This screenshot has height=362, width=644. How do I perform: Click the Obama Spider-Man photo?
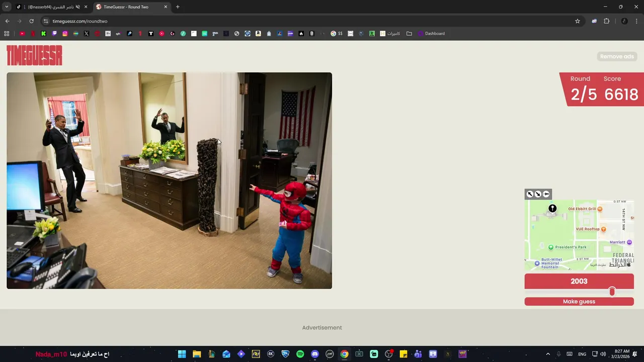(x=169, y=180)
